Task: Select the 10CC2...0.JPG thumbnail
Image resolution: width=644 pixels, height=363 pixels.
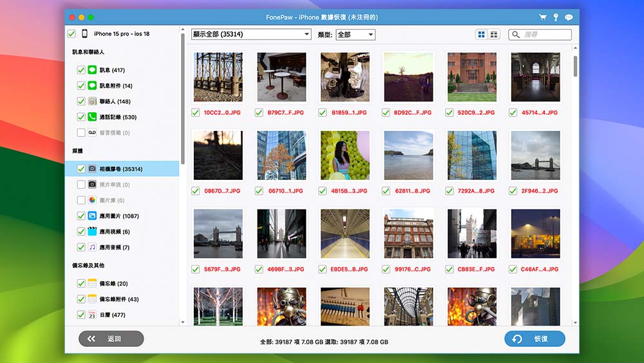Action: click(x=218, y=77)
